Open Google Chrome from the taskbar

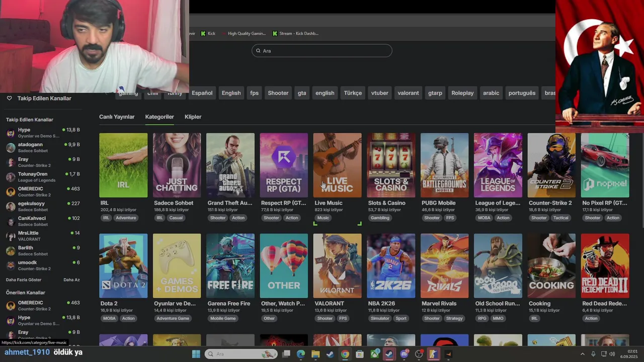pos(345,354)
